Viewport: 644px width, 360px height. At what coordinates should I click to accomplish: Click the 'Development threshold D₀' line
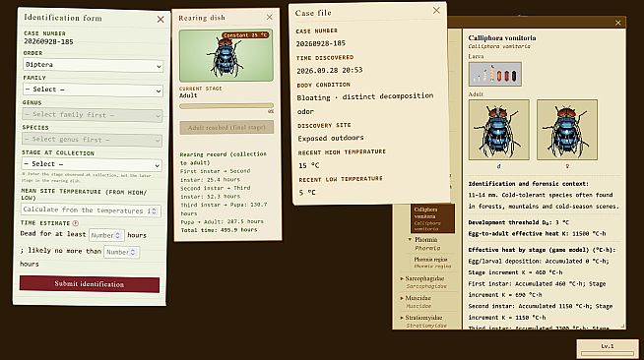(x=519, y=222)
